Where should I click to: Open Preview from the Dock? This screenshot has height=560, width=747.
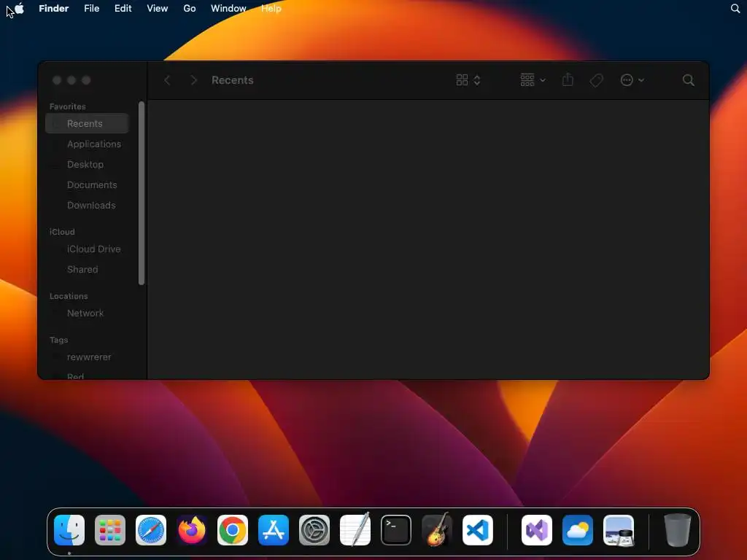(x=619, y=530)
